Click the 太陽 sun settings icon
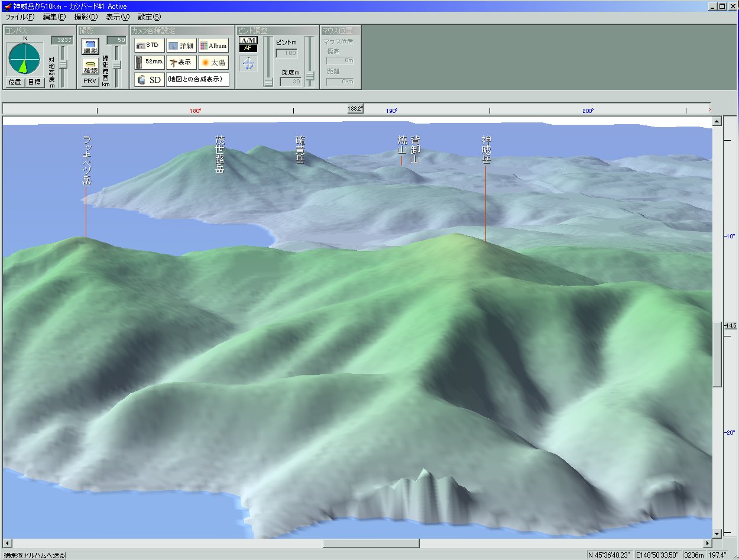 (x=213, y=62)
